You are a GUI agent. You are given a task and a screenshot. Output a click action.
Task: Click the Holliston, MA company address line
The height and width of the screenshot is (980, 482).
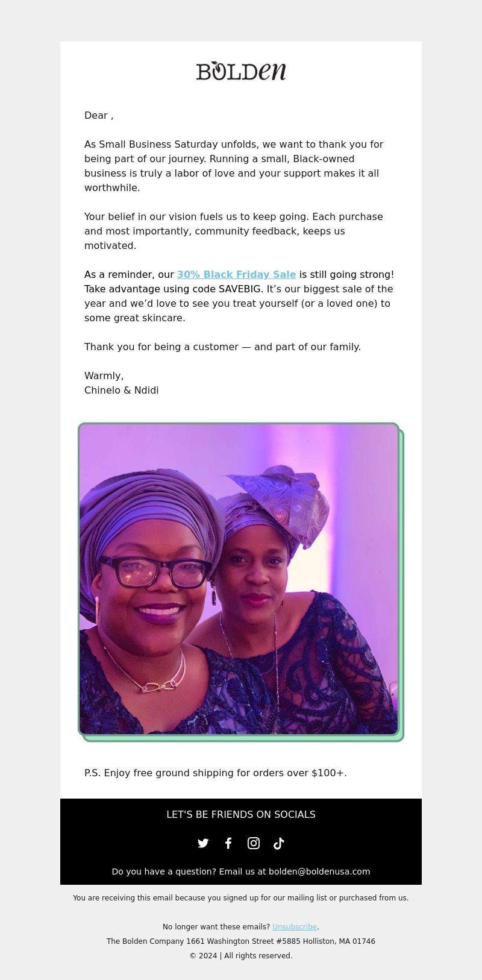(241, 941)
